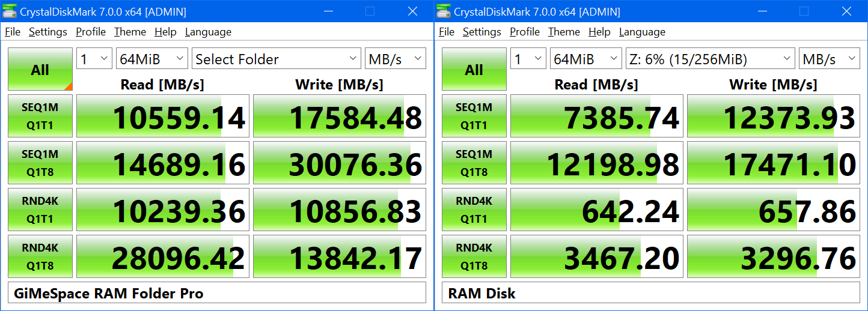Start SEQ1M Q1T1 test in right window
This screenshot has width=868, height=311.
click(474, 116)
